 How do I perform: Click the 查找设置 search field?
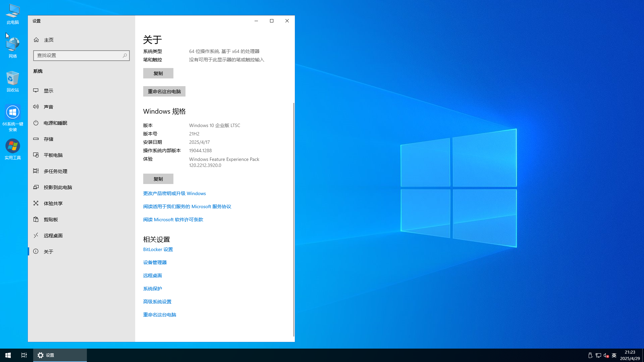tap(82, 56)
